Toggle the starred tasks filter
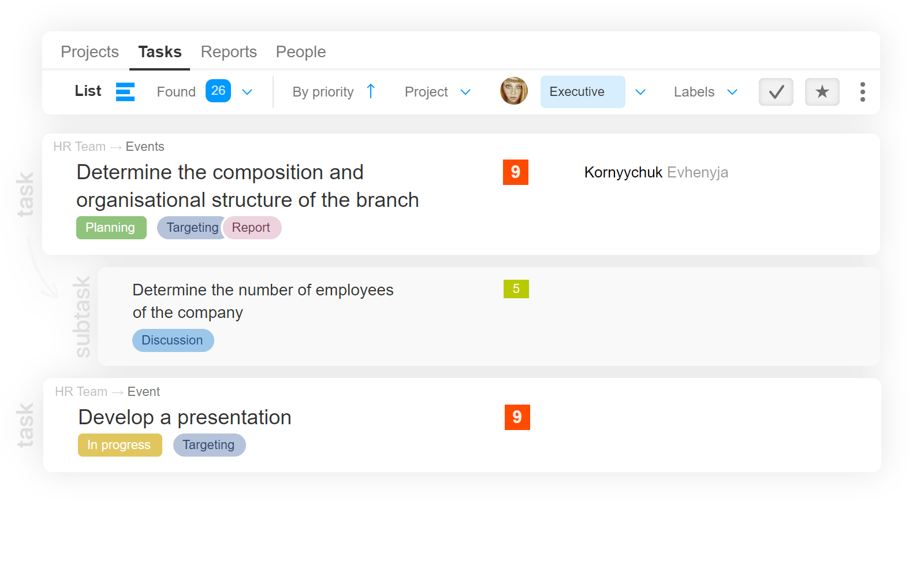Image resolution: width=924 pixels, height=578 pixels. tap(822, 91)
